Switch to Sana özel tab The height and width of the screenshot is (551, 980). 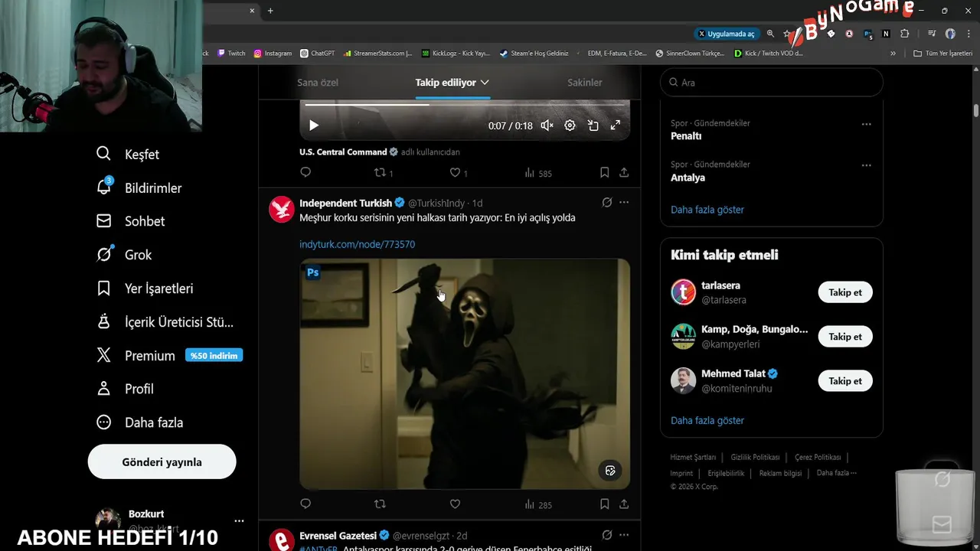[318, 83]
